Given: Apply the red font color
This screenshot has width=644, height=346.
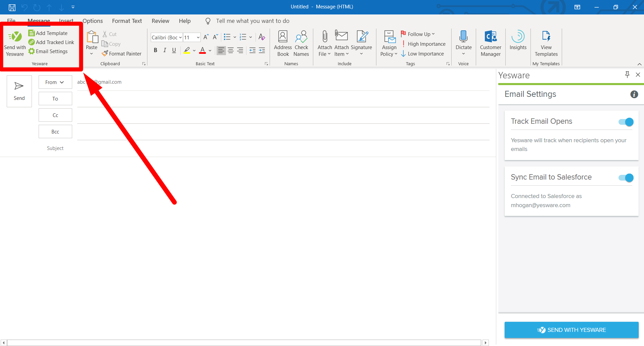Looking at the screenshot, I should (x=202, y=50).
